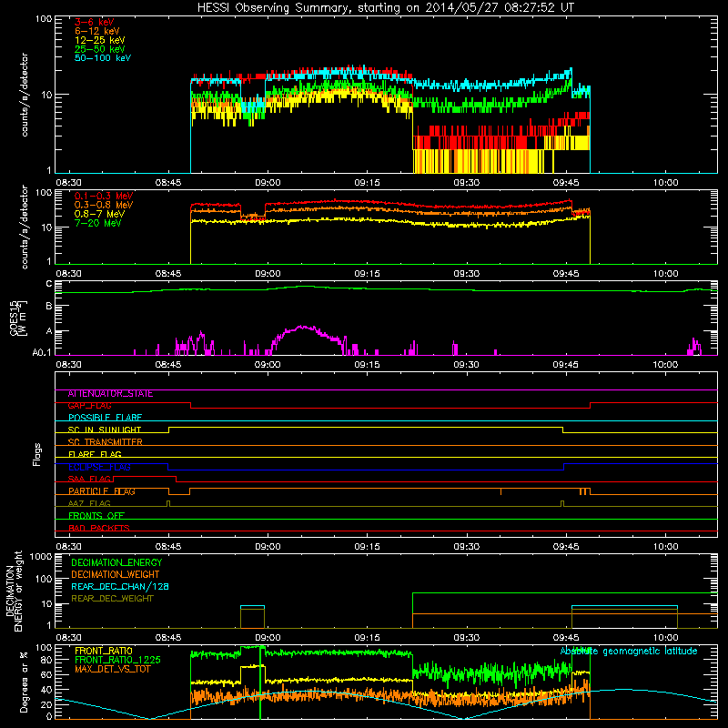Image resolution: width=728 pixels, height=728 pixels.
Task: Click the DECIMATION ENERGY or weight axis title
Action: pyautogui.click(x=14, y=591)
